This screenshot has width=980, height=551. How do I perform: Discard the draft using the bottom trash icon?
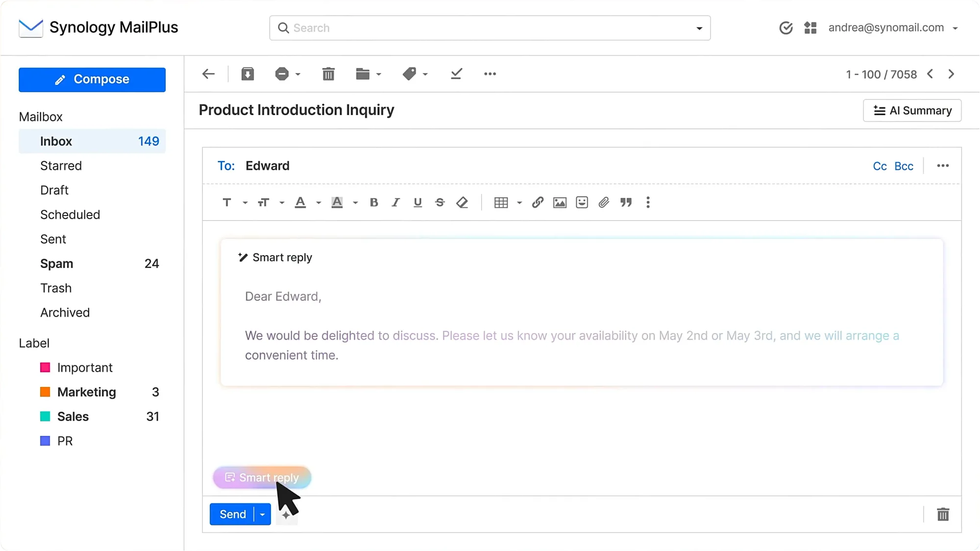click(x=943, y=514)
